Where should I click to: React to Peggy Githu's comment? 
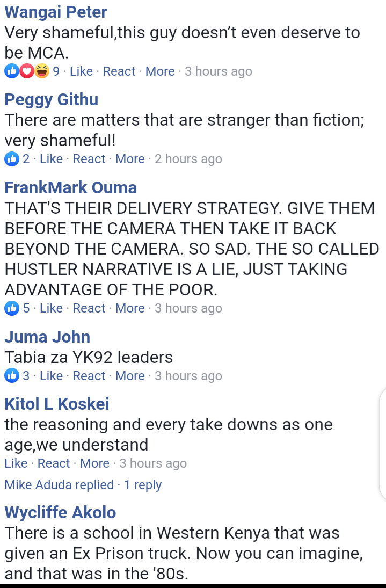[x=89, y=159]
